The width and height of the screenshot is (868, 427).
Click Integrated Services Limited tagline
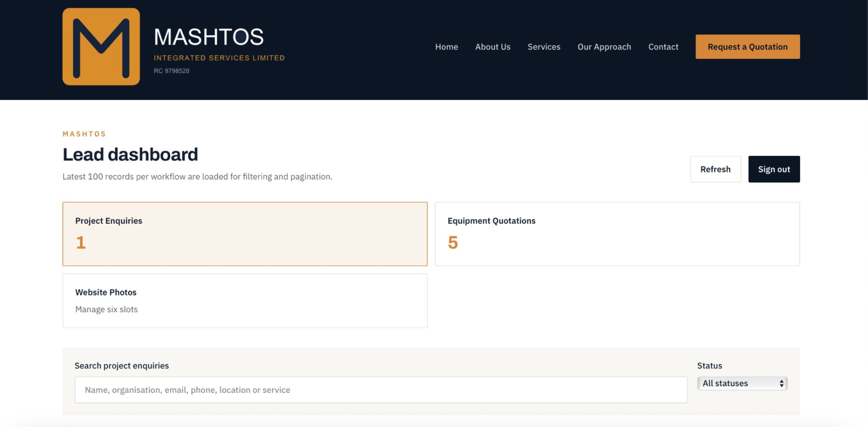click(219, 58)
